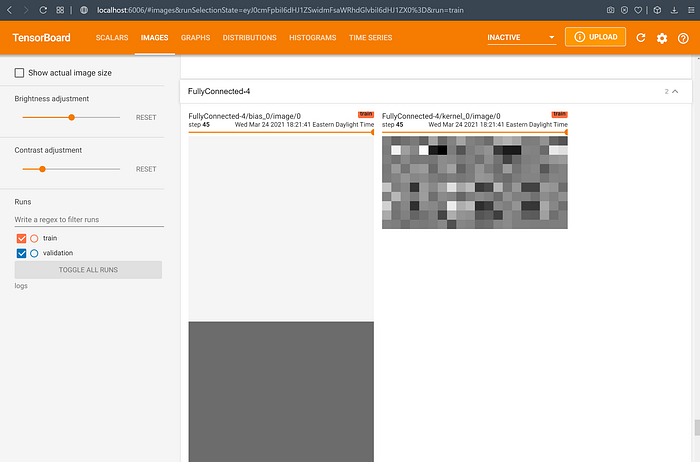
Task: Reset the Brightness adjustment
Action: (x=146, y=117)
